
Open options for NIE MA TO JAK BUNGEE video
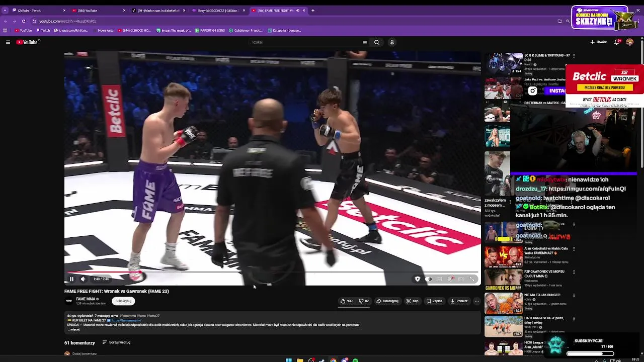click(574, 295)
